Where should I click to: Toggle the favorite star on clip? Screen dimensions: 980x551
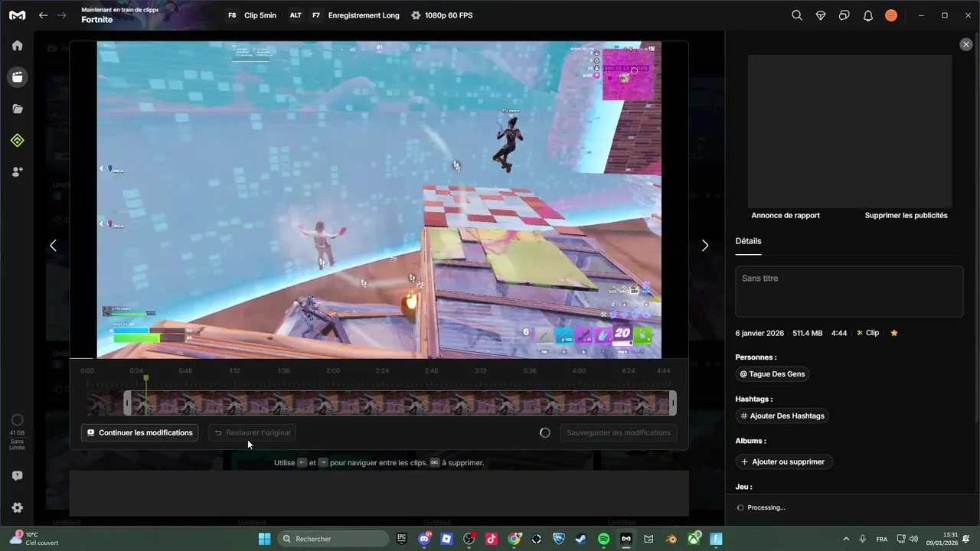coord(894,333)
